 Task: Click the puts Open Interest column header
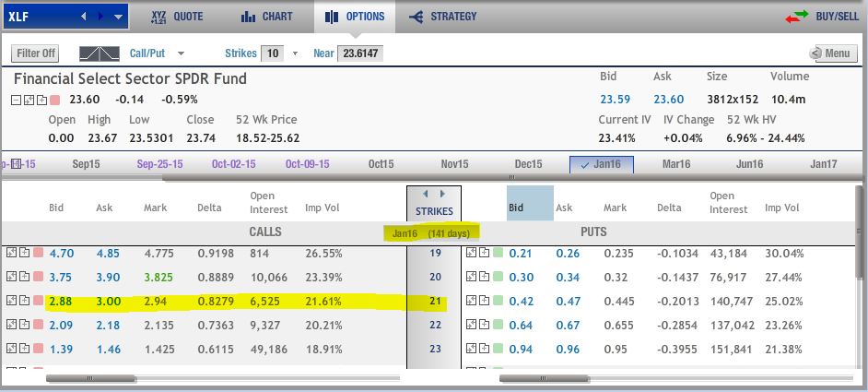point(729,202)
